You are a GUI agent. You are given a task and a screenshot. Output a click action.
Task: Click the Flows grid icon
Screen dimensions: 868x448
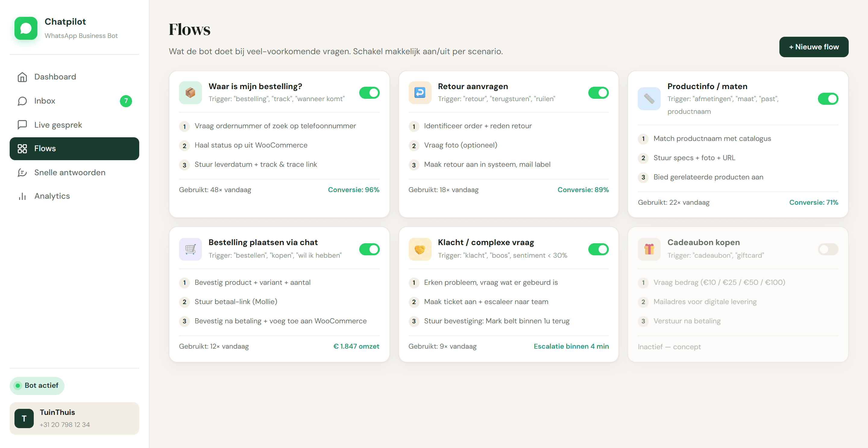22,148
